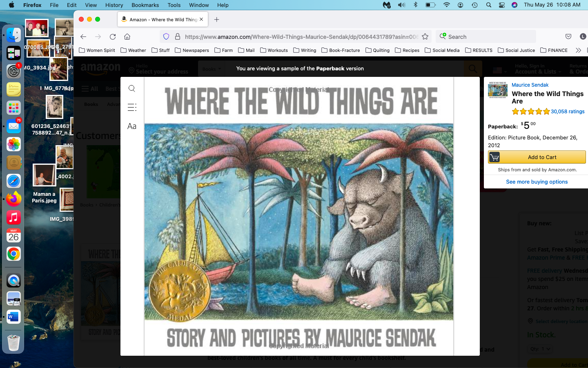The width and height of the screenshot is (588, 368).
Task: Select the Maman a Paris.jpeg desktop file
Action: [x=44, y=184]
